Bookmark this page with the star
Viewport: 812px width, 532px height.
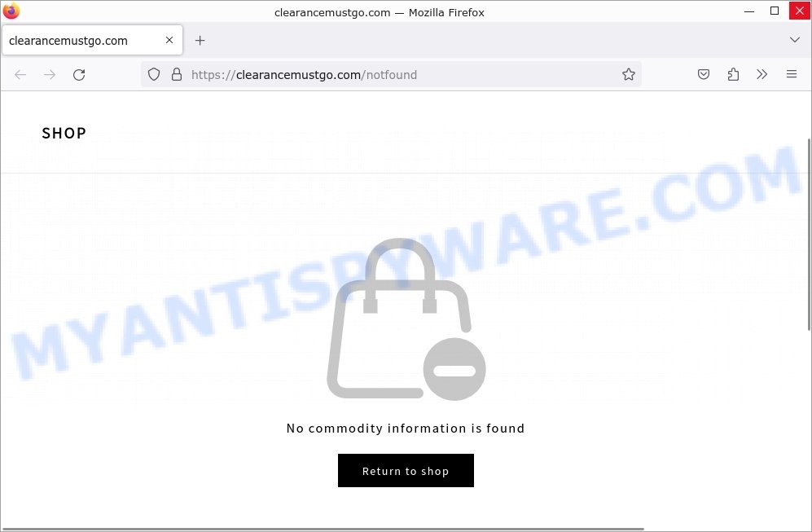(628, 74)
